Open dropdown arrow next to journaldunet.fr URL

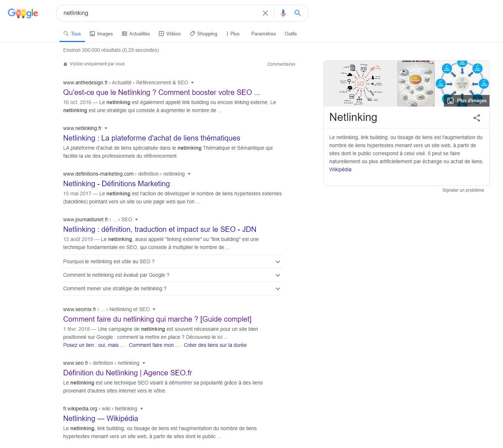pos(137,219)
